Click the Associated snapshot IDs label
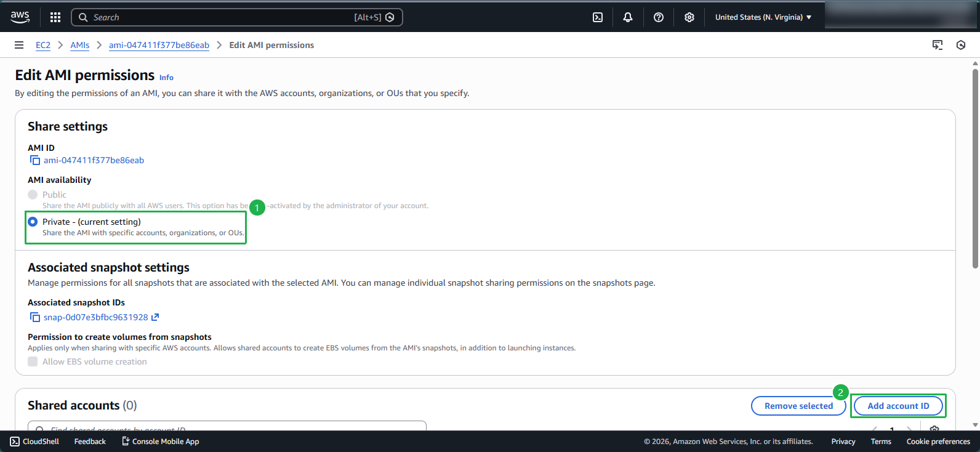The width and height of the screenshot is (980, 452). (76, 302)
